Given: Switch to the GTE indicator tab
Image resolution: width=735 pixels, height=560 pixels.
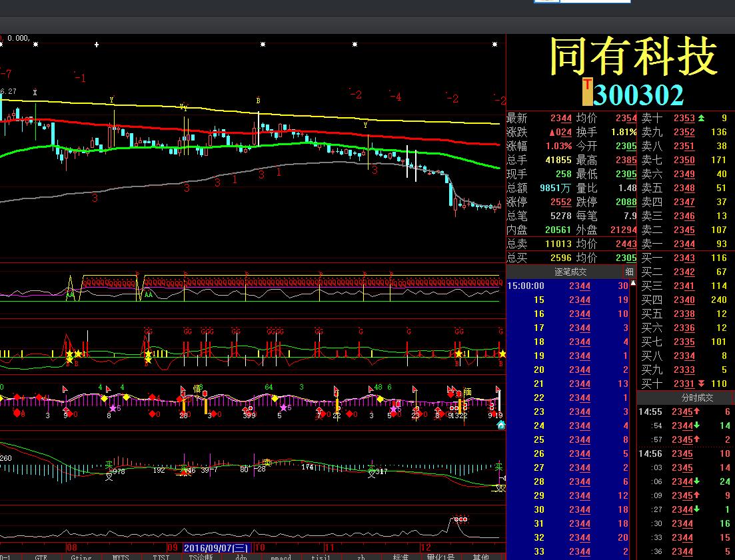Looking at the screenshot, I should click(41, 557).
